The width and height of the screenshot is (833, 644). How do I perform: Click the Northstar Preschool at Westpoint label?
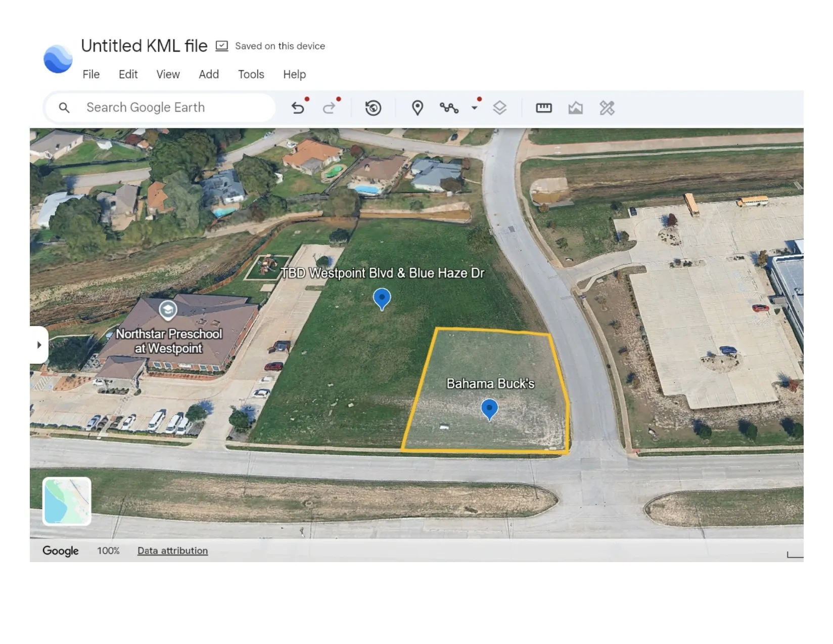[x=169, y=341]
